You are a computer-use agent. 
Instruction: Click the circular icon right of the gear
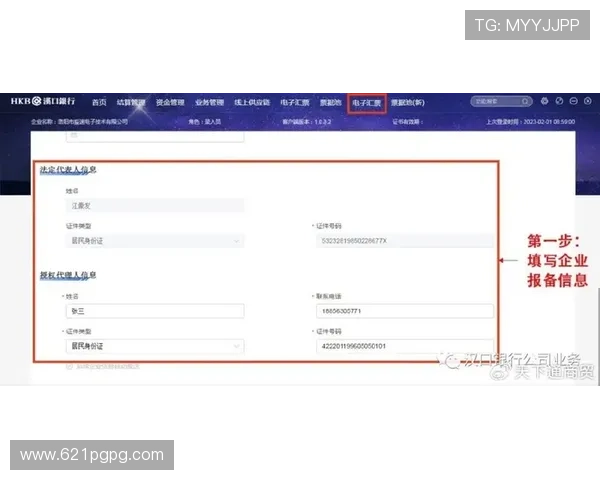point(559,101)
